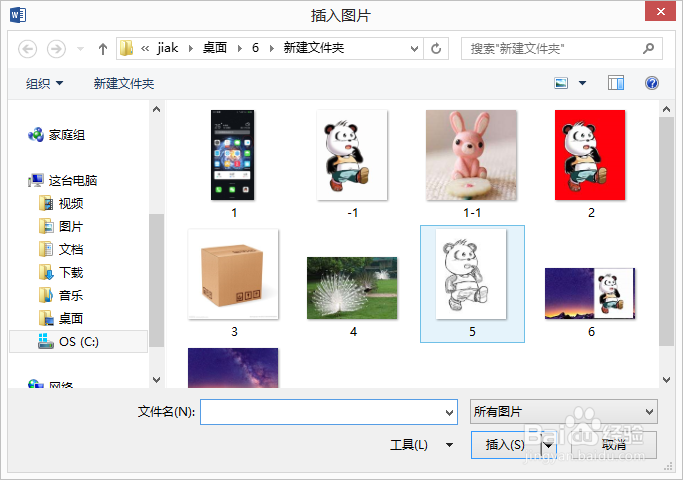
Task: Click the 插入(S) button
Action: click(x=505, y=445)
